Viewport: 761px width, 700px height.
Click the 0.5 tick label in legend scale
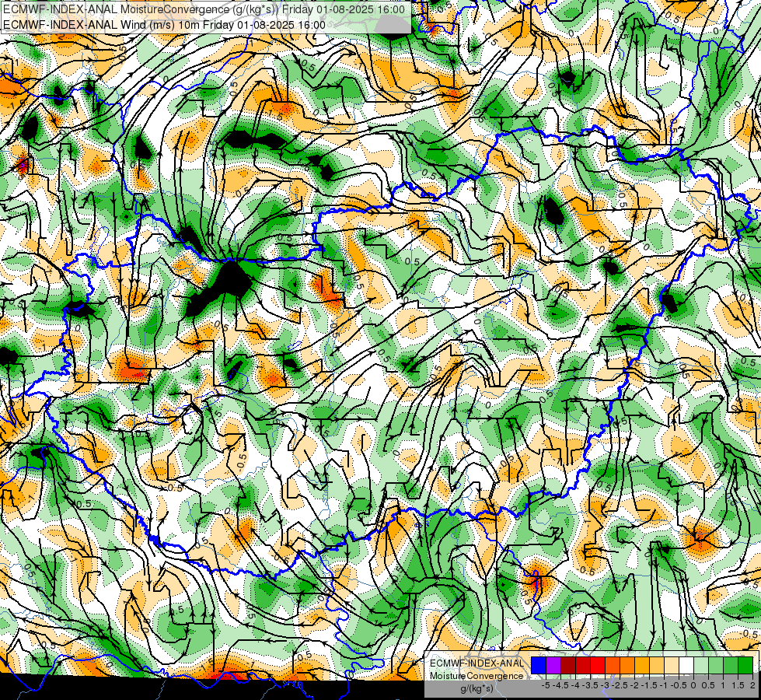[708, 685]
